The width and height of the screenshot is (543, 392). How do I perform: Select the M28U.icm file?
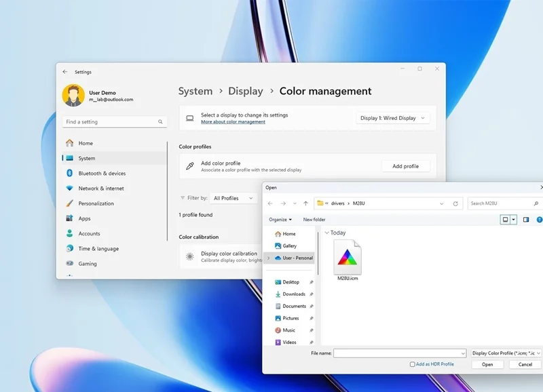click(348, 260)
